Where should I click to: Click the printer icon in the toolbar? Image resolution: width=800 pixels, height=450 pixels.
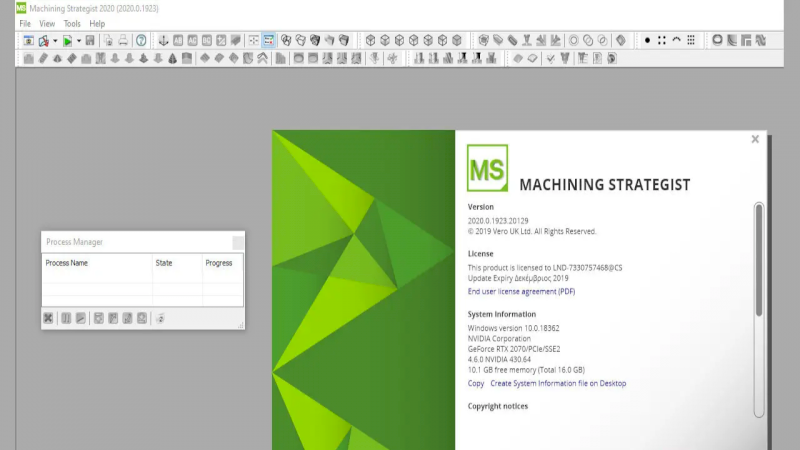pyautogui.click(x=123, y=41)
